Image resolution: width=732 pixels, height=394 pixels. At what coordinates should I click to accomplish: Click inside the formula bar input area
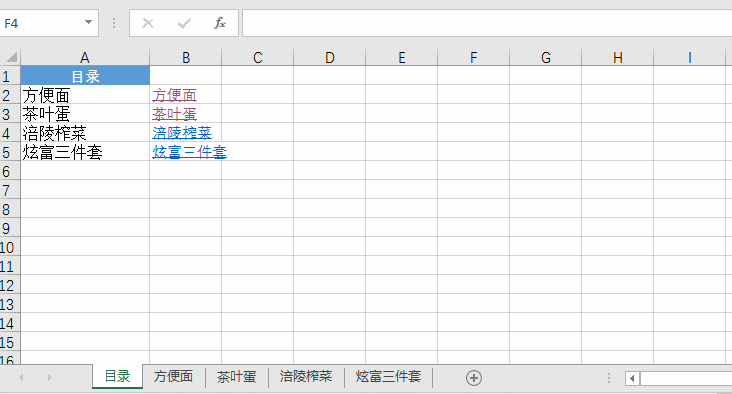click(487, 23)
